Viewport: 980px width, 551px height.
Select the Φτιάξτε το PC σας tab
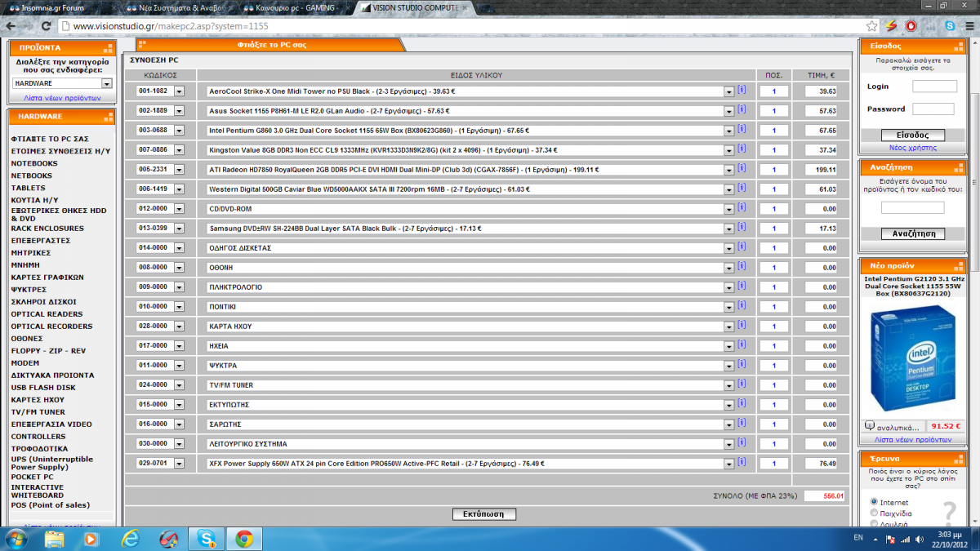tap(271, 45)
